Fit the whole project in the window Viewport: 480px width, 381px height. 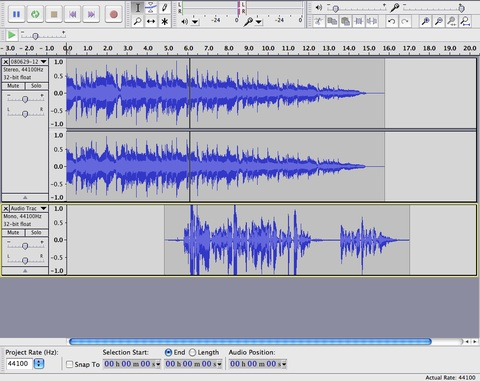click(x=465, y=21)
